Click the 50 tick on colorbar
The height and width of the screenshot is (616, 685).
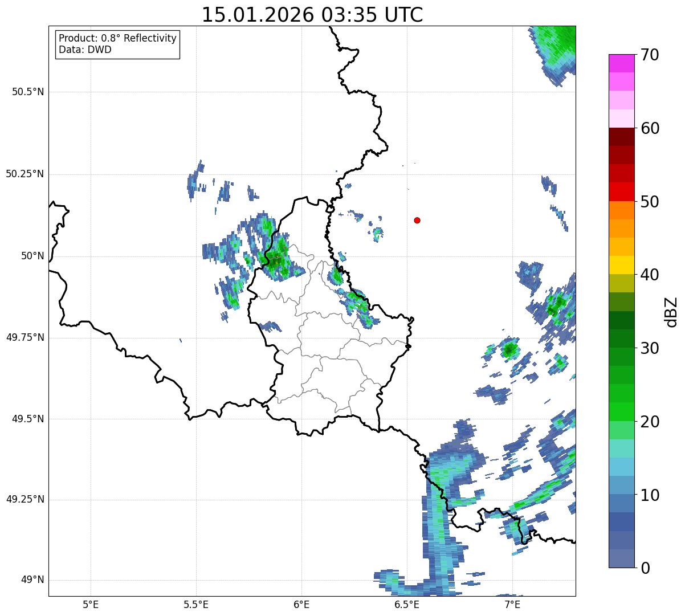pos(650,202)
